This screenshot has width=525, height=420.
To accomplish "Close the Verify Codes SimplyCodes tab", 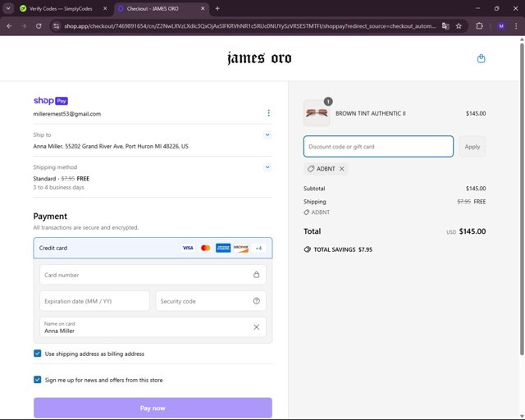I will 105,9.
